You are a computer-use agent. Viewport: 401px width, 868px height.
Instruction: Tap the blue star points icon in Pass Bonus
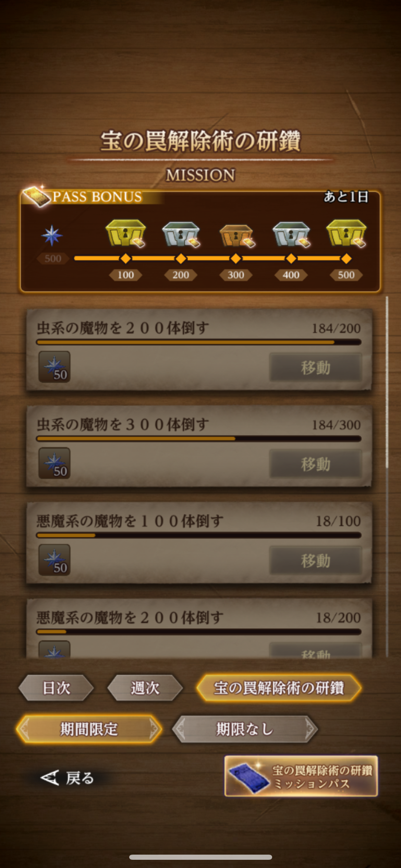pos(52,236)
